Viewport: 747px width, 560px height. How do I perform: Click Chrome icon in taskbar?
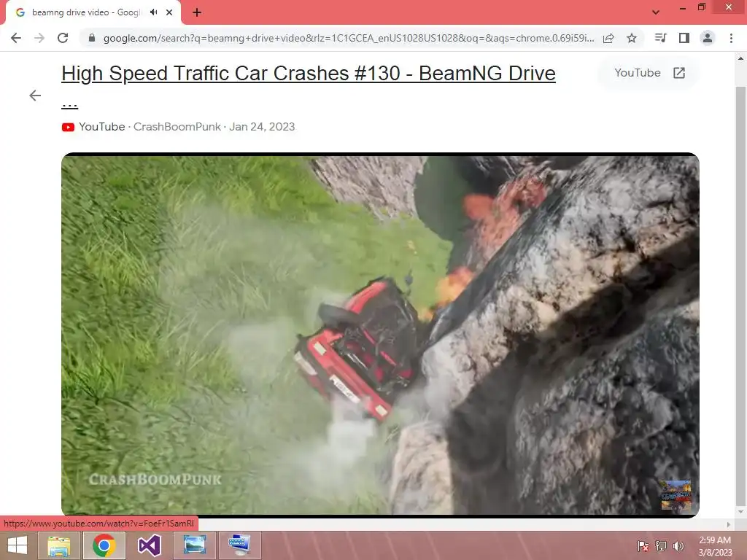point(104,545)
